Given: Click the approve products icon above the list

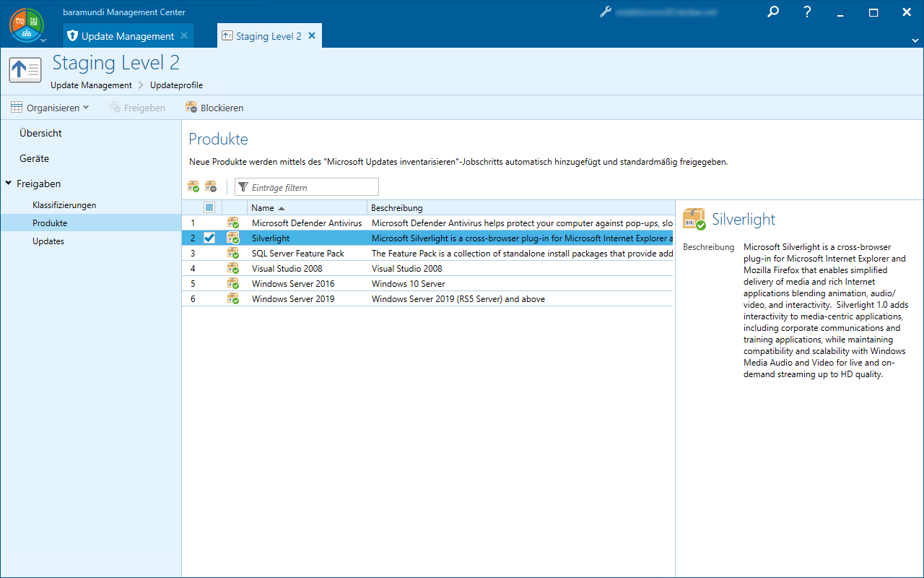Looking at the screenshot, I should 193,187.
